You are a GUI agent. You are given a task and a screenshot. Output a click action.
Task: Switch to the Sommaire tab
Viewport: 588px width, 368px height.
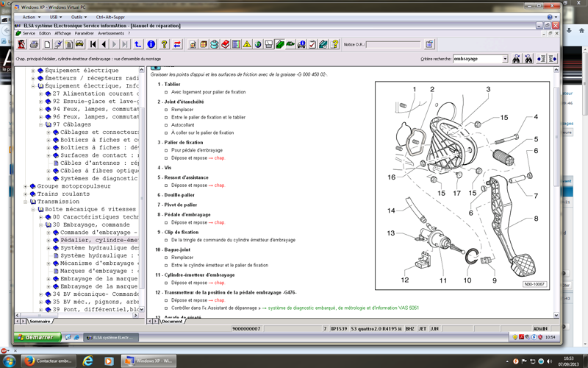40,322
